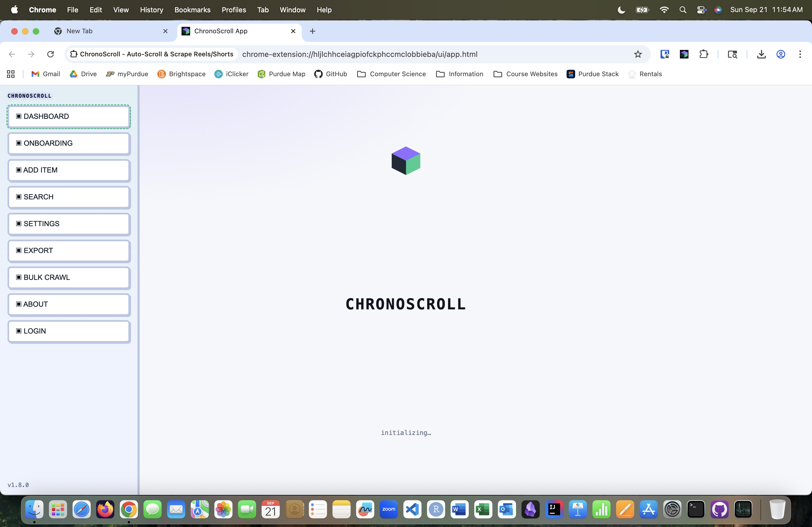Open the Downloads icon in toolbar
Screen dimensions: 812x527
[761, 54]
